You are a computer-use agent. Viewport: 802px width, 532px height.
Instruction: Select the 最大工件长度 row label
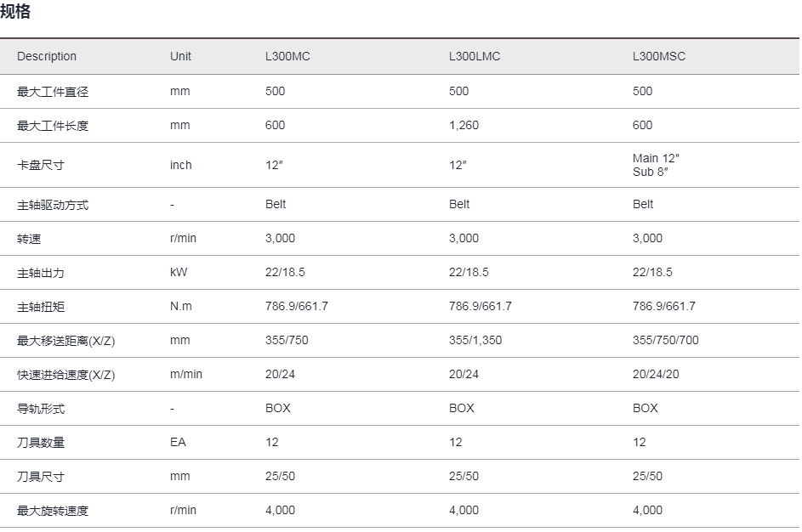[53, 126]
